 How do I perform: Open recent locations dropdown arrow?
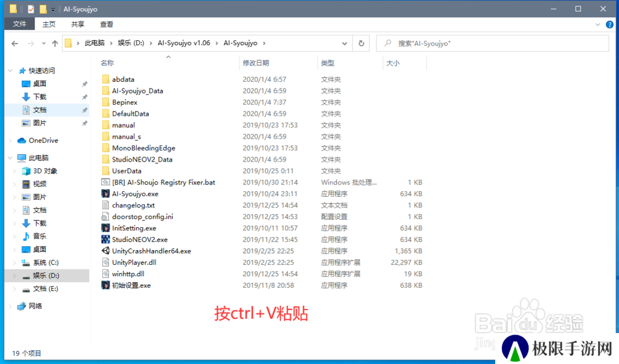tap(43, 43)
